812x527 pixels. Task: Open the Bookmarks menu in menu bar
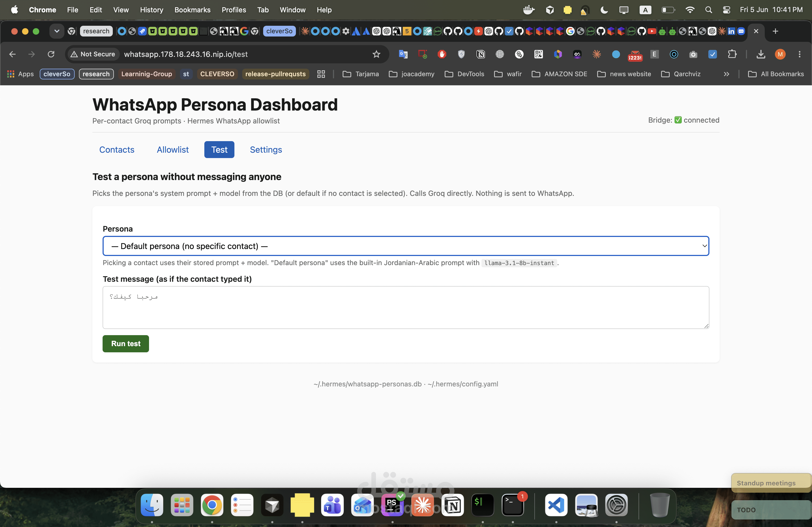[x=193, y=10]
